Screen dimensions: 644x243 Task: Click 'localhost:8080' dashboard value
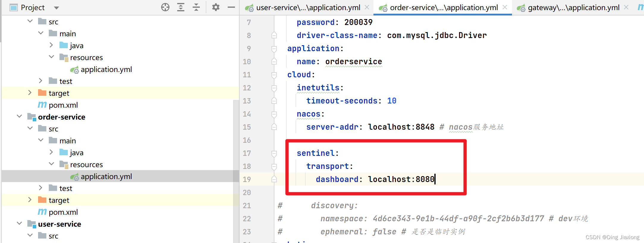(x=401, y=179)
